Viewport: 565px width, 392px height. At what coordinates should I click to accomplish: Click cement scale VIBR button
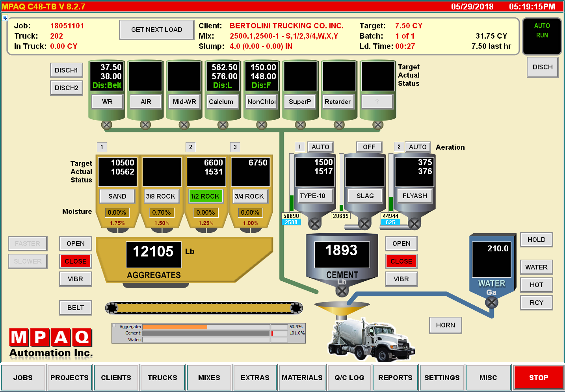[401, 279]
